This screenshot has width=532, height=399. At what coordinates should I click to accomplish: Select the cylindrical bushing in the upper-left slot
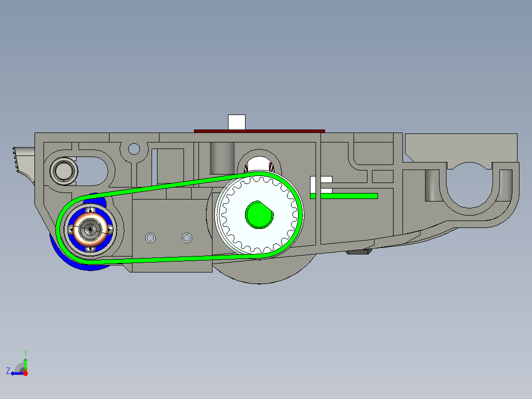pyautogui.click(x=63, y=171)
